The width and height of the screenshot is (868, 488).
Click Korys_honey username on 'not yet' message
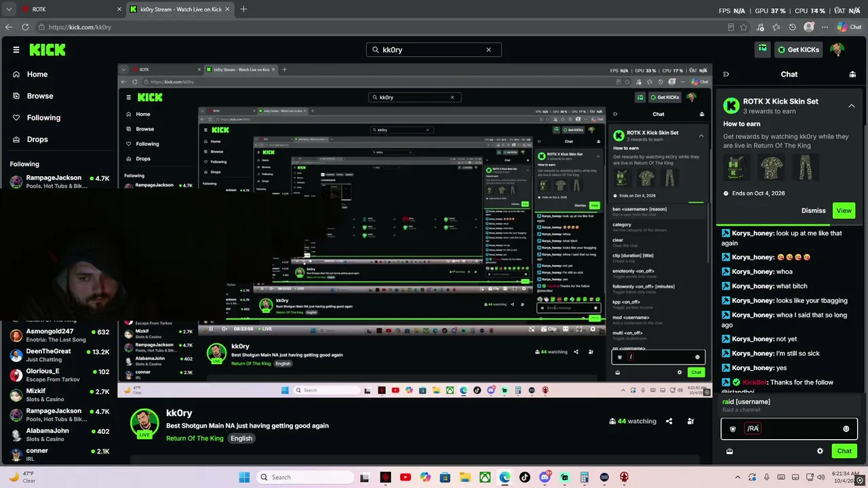pyautogui.click(x=753, y=339)
